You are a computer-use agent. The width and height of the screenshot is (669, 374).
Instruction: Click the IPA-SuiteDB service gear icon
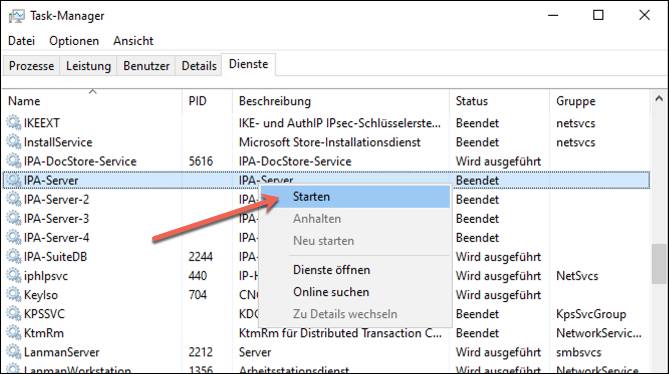pyautogui.click(x=14, y=257)
